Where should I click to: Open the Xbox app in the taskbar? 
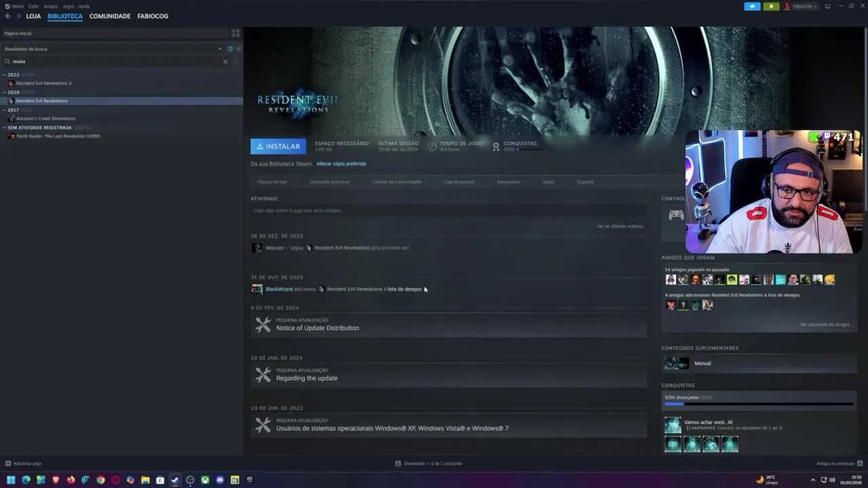pyautogui.click(x=205, y=480)
